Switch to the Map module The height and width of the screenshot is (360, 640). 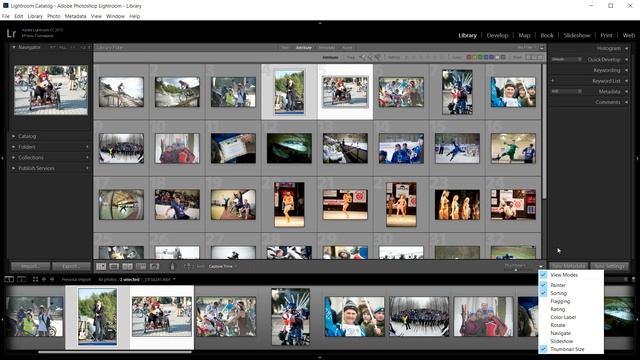point(524,36)
